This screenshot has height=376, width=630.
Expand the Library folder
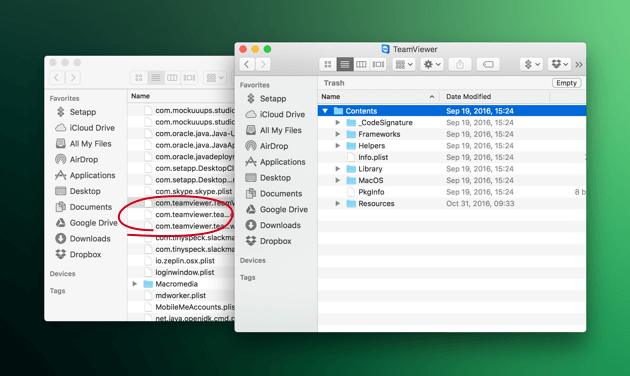(x=338, y=169)
